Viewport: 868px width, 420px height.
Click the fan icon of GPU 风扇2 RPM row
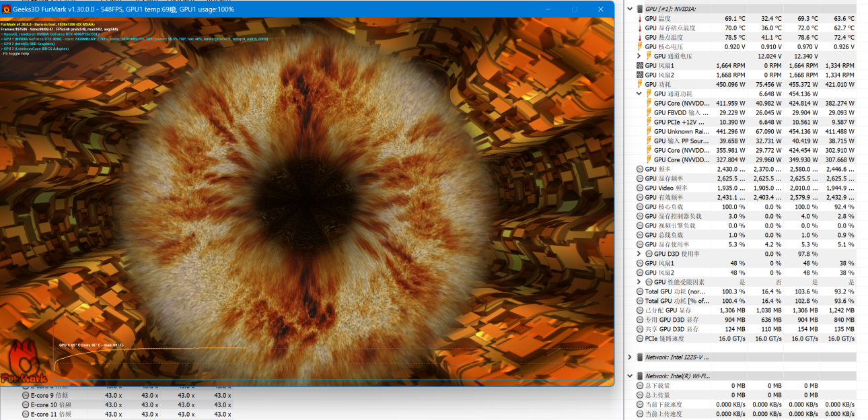(640, 75)
